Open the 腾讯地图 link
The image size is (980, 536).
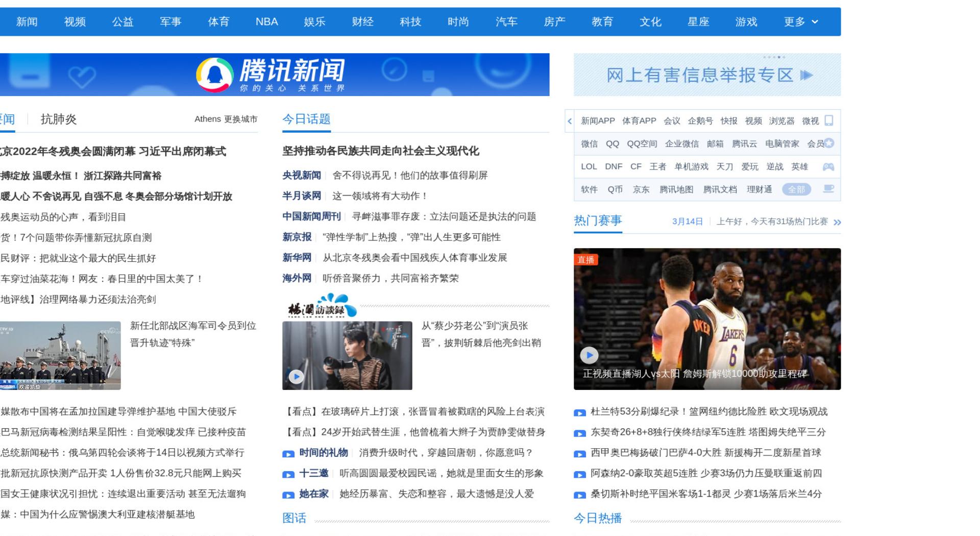pos(676,189)
